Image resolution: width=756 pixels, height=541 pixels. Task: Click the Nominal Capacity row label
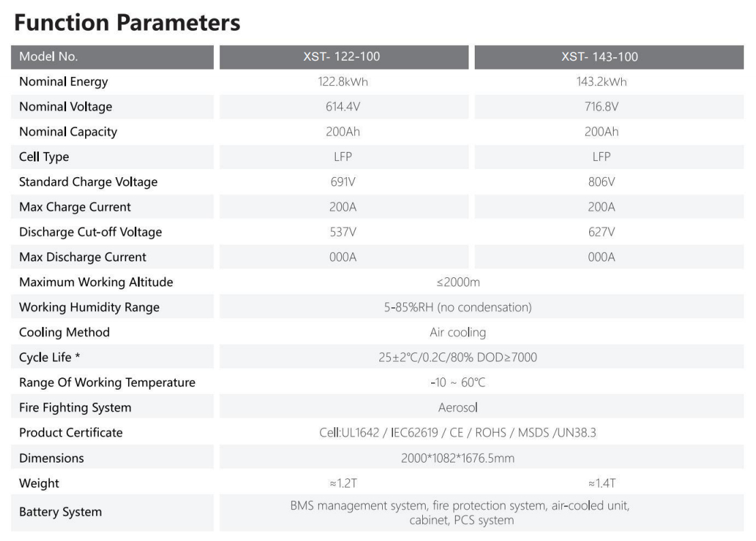coord(68,132)
